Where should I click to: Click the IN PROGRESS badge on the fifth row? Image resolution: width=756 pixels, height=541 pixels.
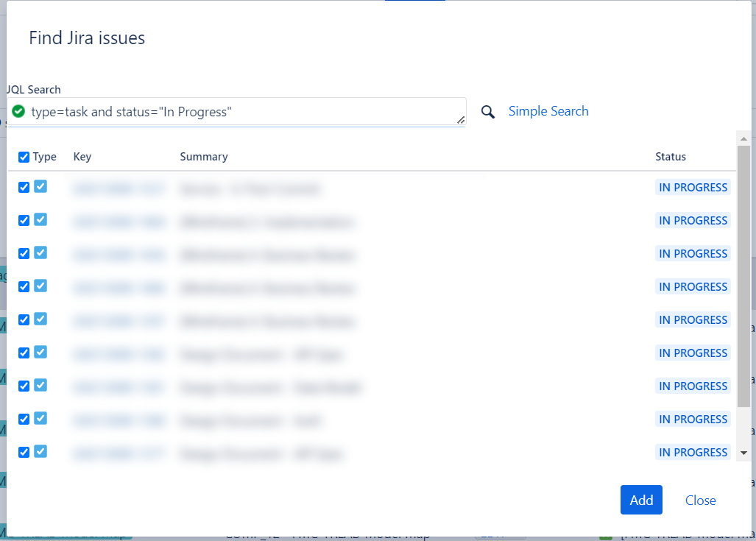693,319
